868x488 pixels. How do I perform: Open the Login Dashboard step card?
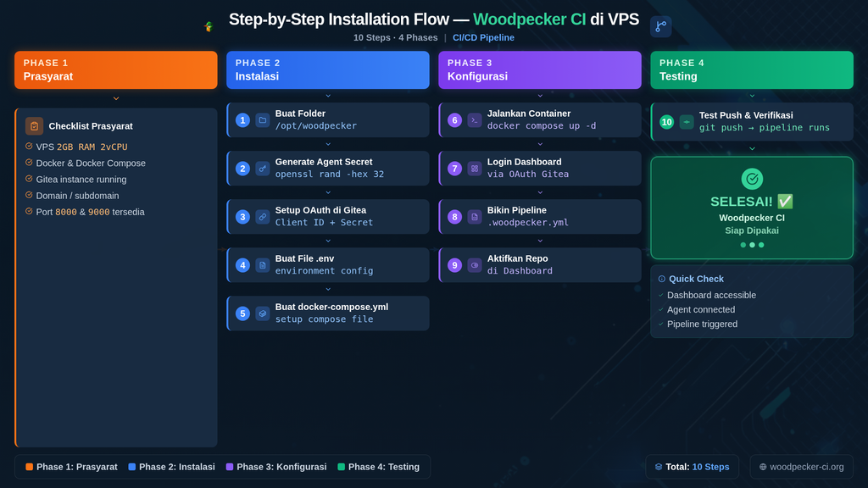tap(540, 169)
